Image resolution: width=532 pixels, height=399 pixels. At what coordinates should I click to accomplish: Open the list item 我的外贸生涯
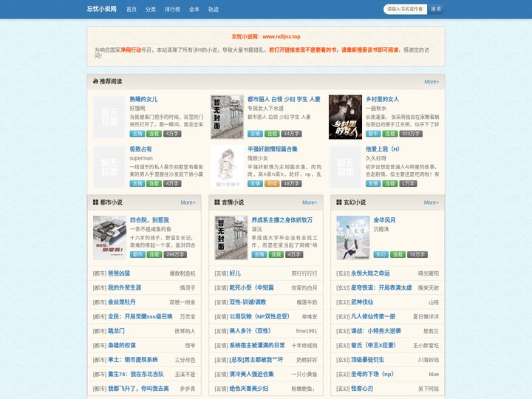125,287
